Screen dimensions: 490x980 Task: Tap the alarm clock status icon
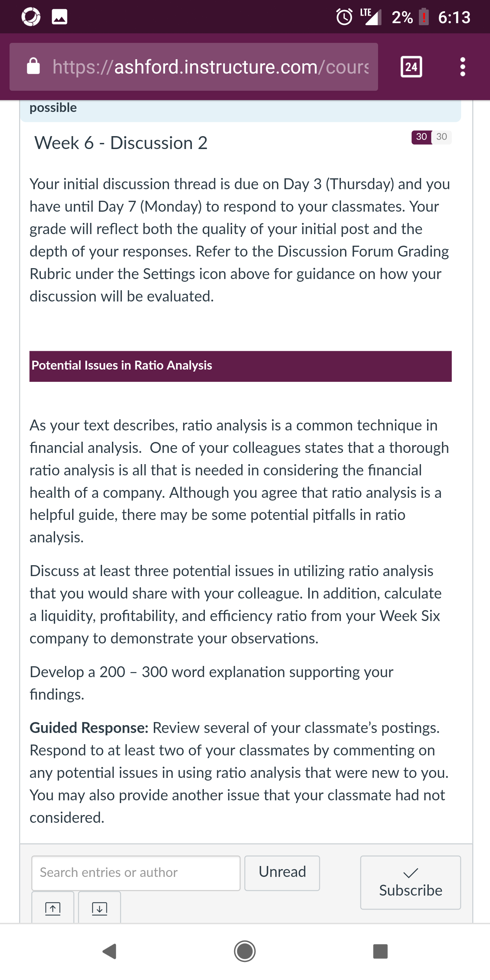point(344,17)
